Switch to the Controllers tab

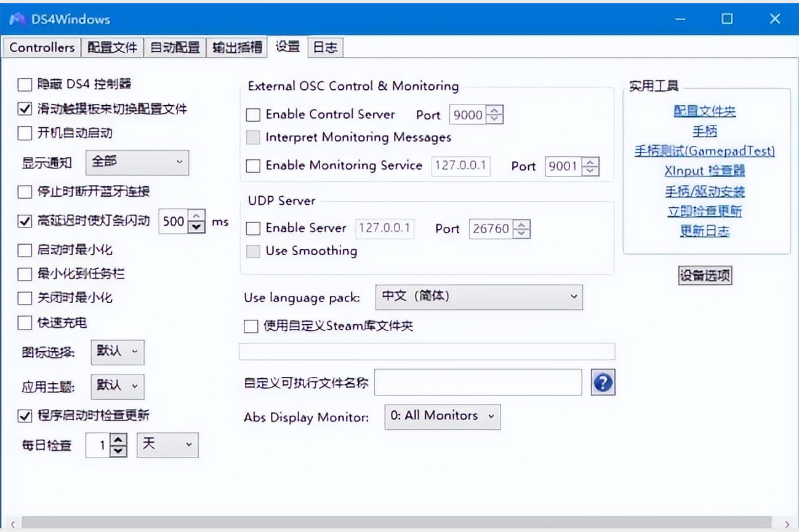(x=42, y=47)
